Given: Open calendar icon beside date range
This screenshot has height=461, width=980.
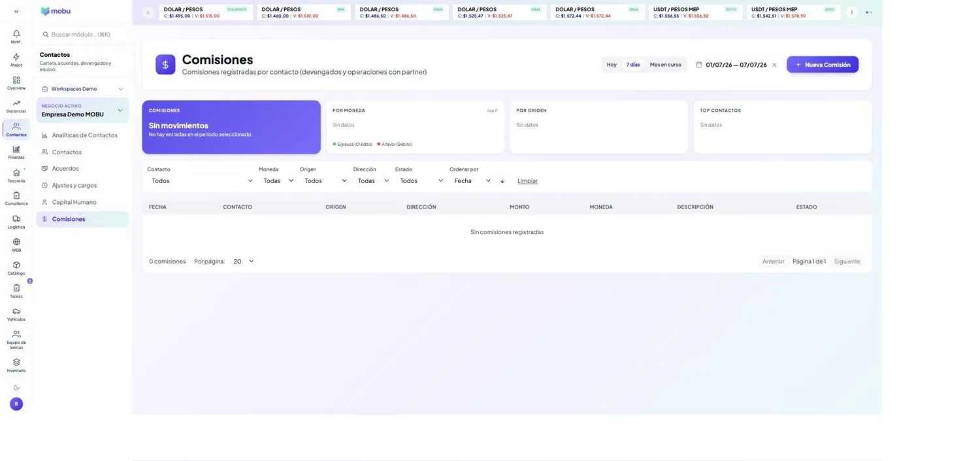Looking at the screenshot, I should [699, 65].
